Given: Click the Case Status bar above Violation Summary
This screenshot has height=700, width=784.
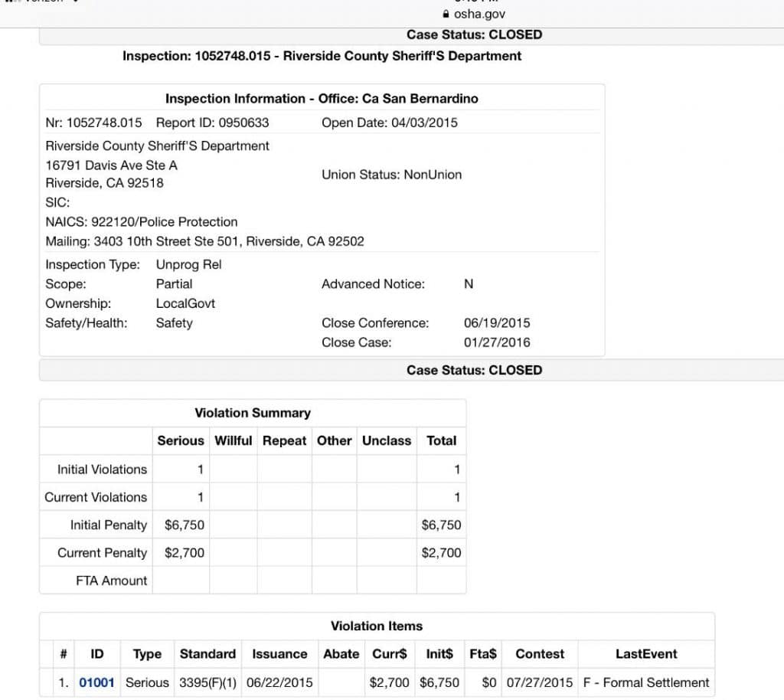Looking at the screenshot, I should click(x=474, y=370).
